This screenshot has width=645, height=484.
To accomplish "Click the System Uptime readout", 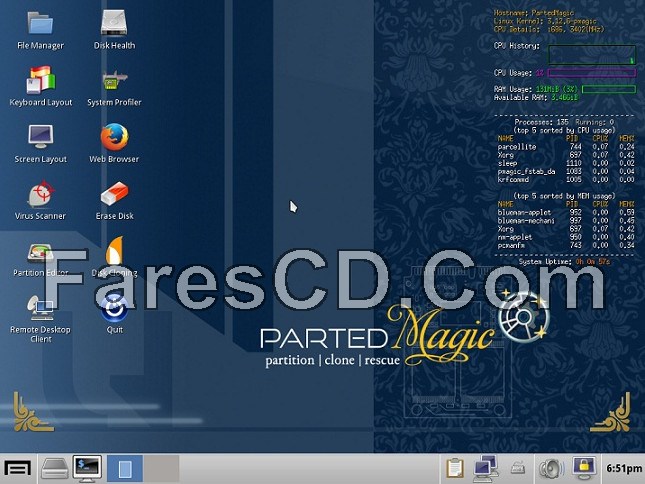I will 564,262.
